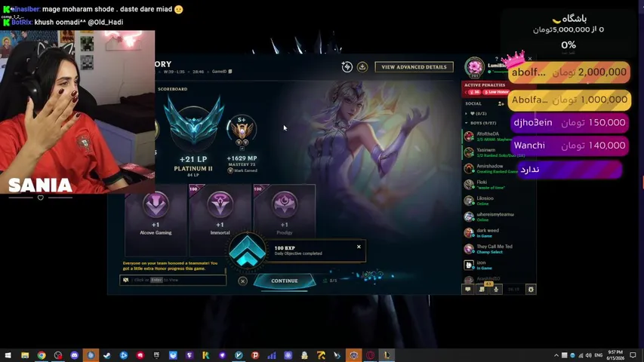
Task: Open the Kick app in taskbar
Action: pyautogui.click(x=206, y=355)
